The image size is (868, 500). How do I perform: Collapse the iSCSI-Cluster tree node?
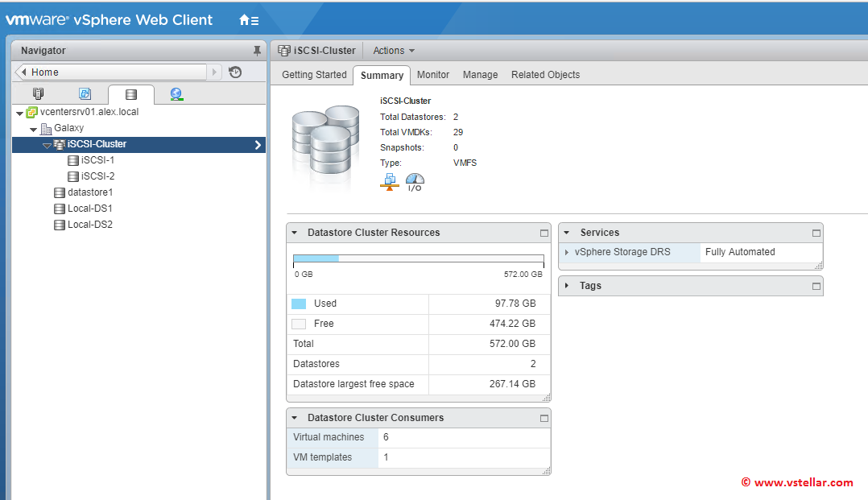(47, 145)
